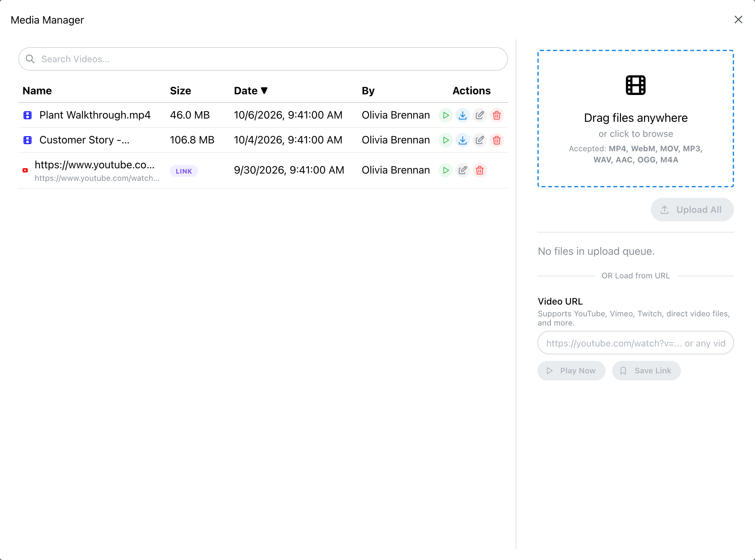Image resolution: width=755 pixels, height=560 pixels.
Task: Click into the Video URL input box
Action: pyautogui.click(x=636, y=343)
